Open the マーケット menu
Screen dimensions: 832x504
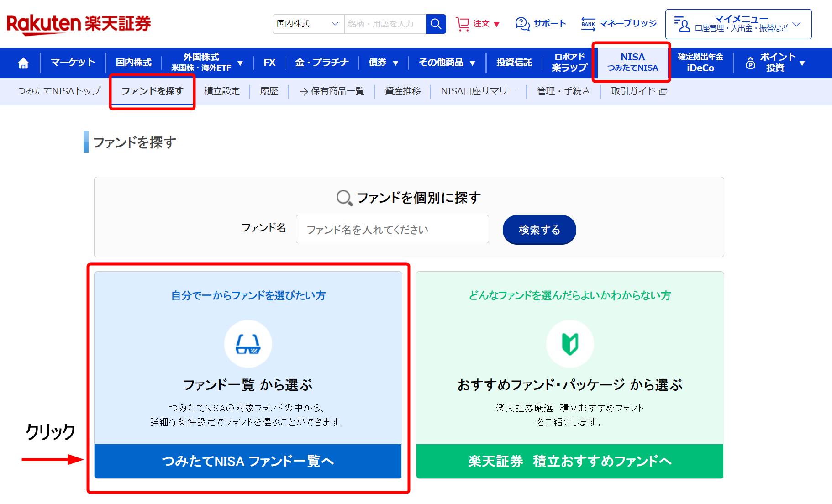coord(73,63)
